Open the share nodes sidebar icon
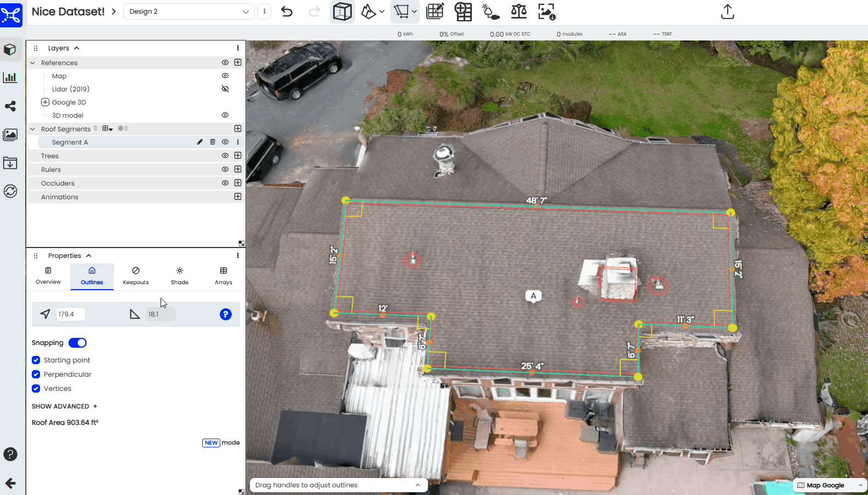 tap(10, 106)
